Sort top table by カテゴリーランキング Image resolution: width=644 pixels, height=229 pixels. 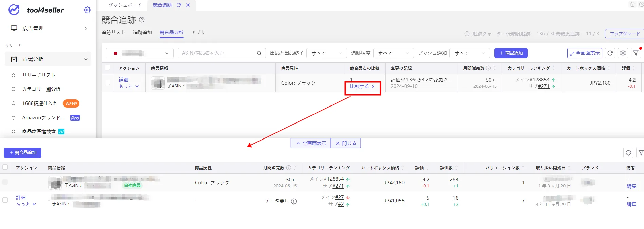tap(554, 68)
